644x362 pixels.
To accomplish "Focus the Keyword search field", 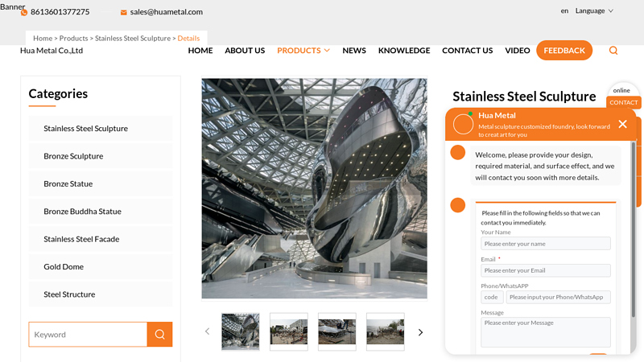I will [88, 334].
